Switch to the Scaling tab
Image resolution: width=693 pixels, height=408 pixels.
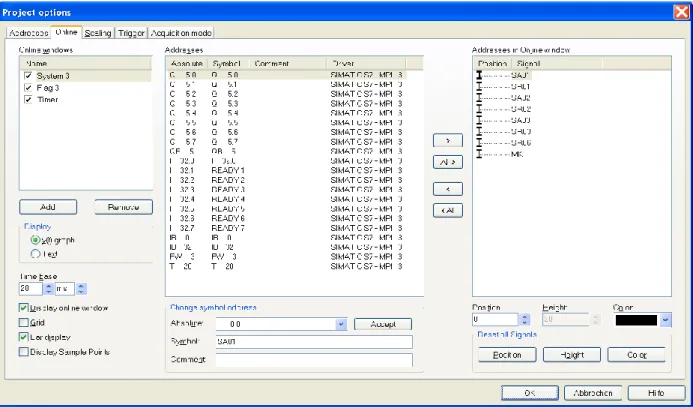[x=98, y=33]
